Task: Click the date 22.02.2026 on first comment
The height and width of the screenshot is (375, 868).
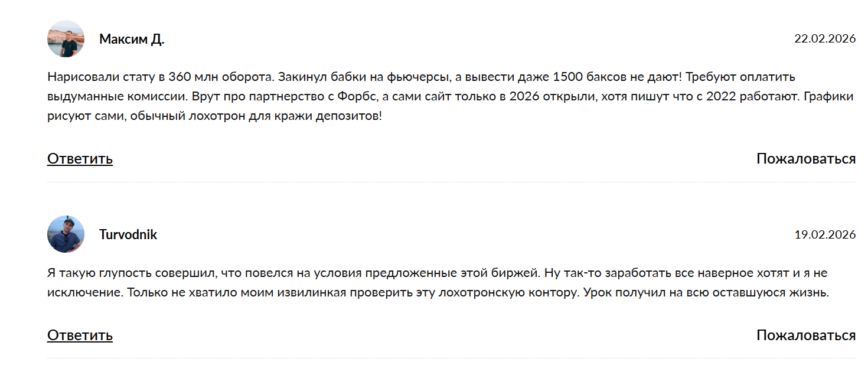Action: (x=825, y=39)
